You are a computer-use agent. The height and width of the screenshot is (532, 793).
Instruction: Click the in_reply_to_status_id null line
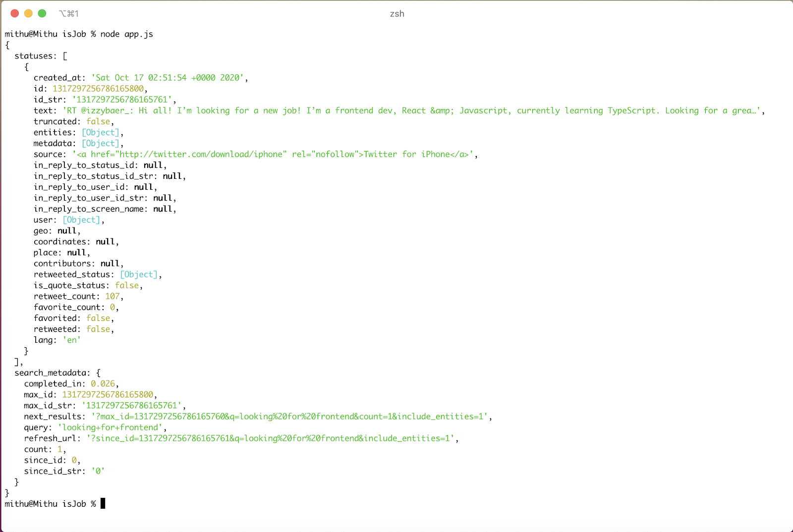tap(100, 165)
